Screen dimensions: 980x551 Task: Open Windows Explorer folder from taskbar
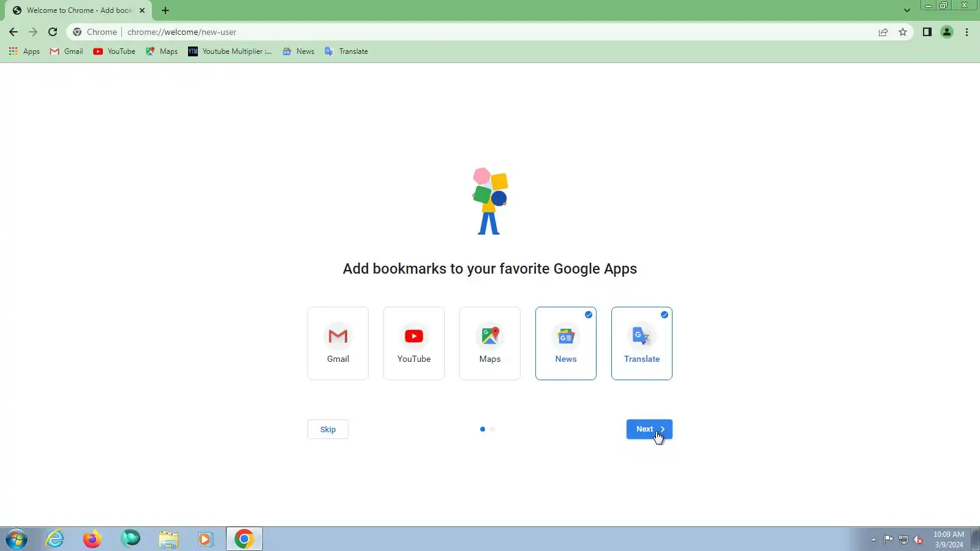168,539
